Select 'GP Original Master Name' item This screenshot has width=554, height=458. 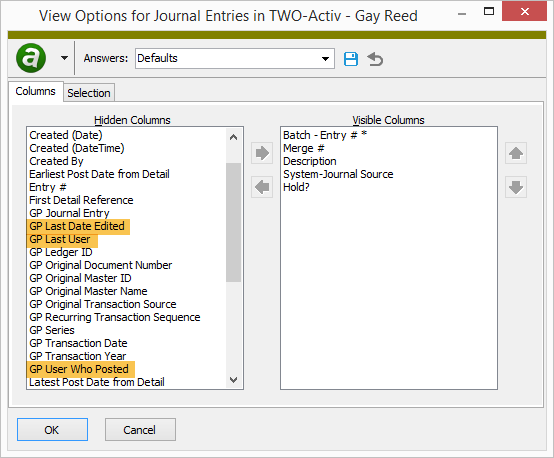point(88,291)
